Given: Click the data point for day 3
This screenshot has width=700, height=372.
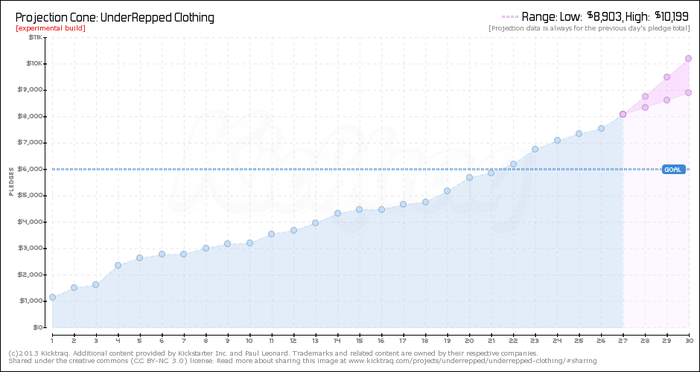Looking at the screenshot, I should (x=96, y=284).
